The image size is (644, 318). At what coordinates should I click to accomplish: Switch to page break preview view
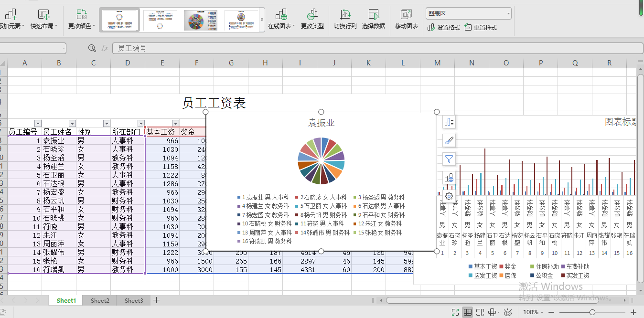481,312
